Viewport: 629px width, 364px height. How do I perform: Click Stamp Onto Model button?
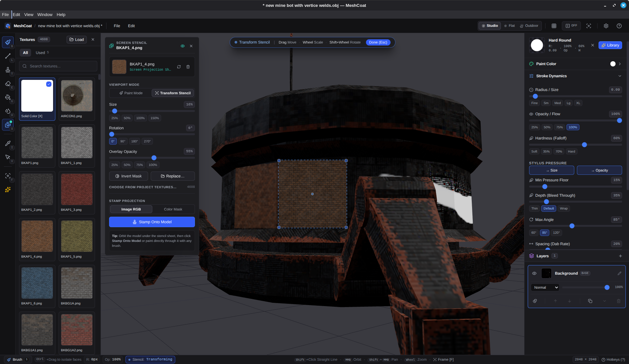[x=152, y=222]
